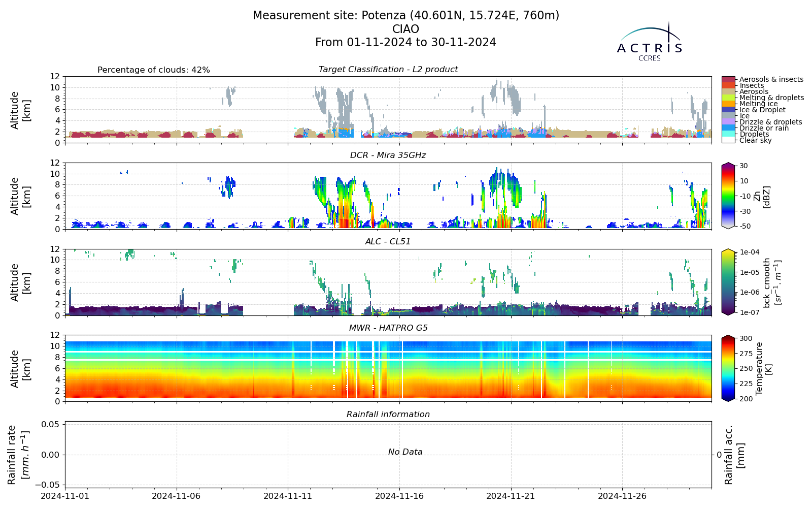Click the 2024-11-06 date tick label

coord(176,496)
